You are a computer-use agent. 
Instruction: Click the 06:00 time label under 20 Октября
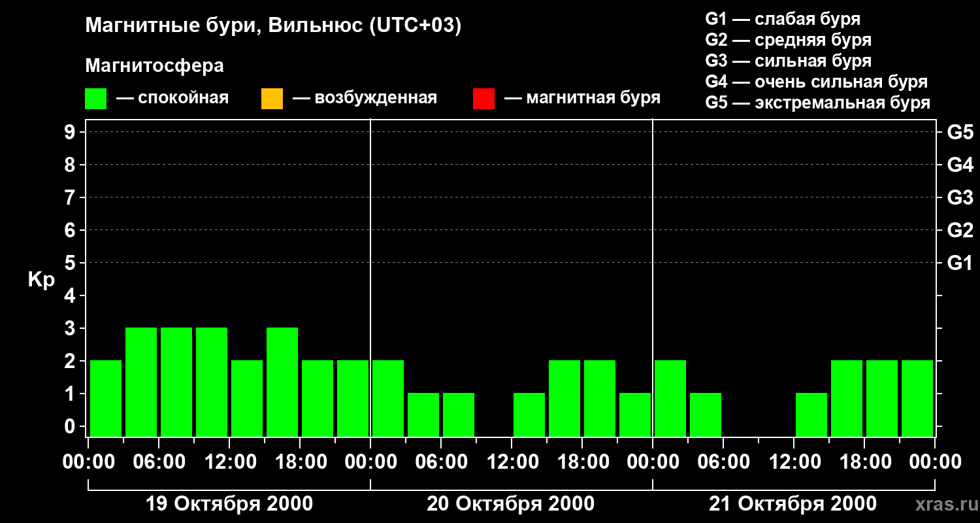pyautogui.click(x=441, y=462)
